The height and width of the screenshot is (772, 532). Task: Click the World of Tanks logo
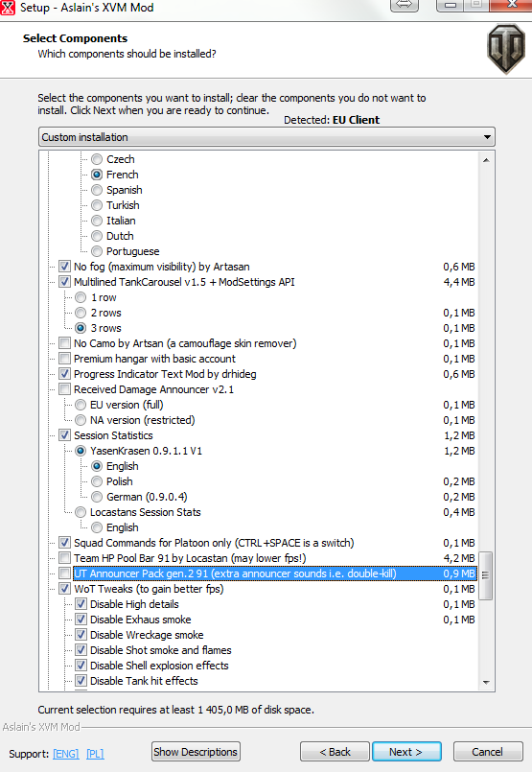click(506, 49)
